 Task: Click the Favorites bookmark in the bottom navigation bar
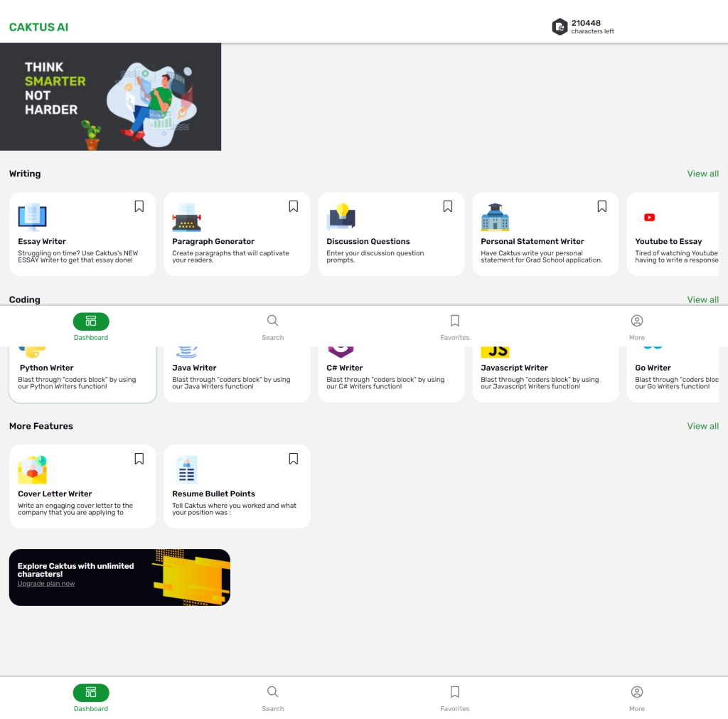(x=455, y=691)
